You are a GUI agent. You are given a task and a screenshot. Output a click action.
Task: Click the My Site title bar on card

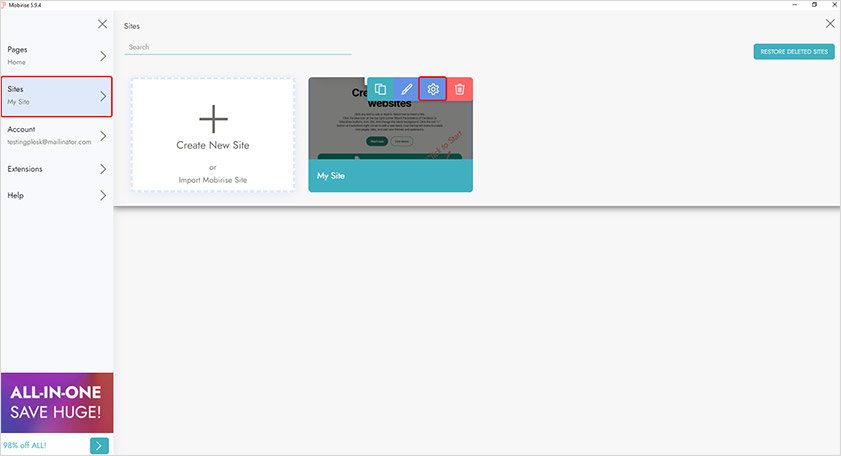point(390,175)
